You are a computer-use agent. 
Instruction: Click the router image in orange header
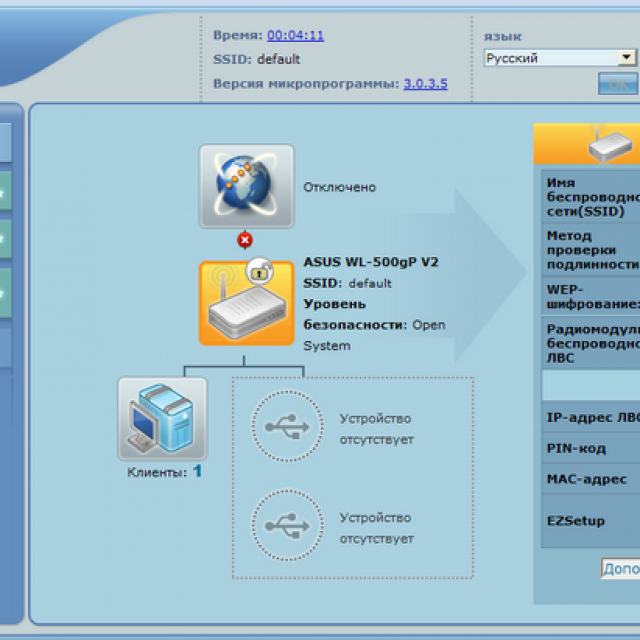coord(610,143)
